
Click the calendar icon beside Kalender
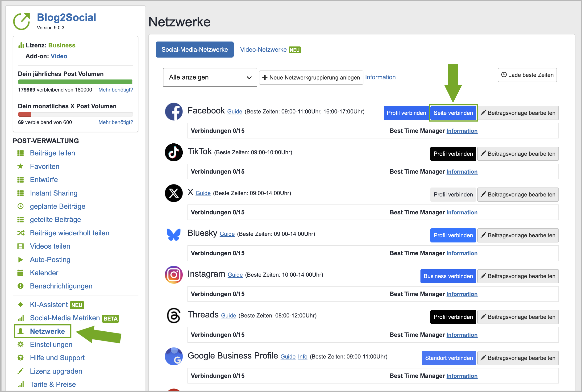(21, 272)
